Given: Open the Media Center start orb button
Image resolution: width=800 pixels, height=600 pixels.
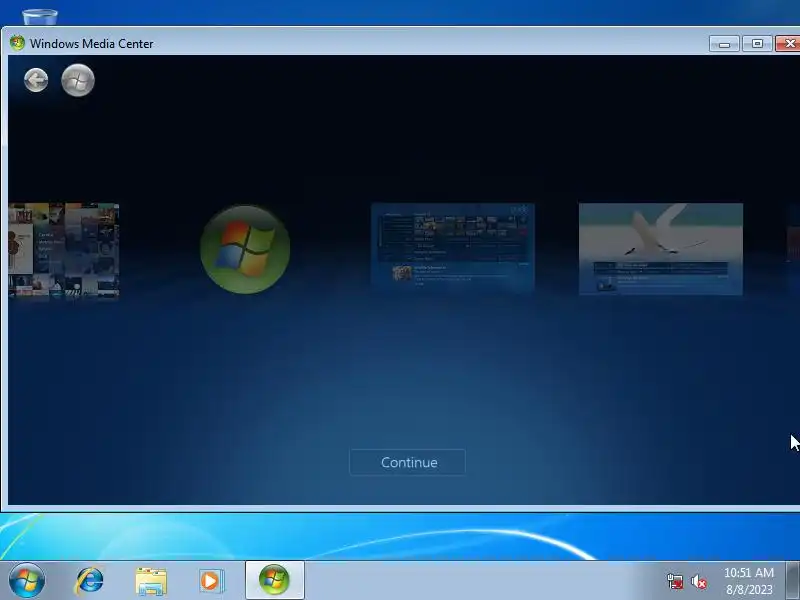Looking at the screenshot, I should tap(78, 80).
